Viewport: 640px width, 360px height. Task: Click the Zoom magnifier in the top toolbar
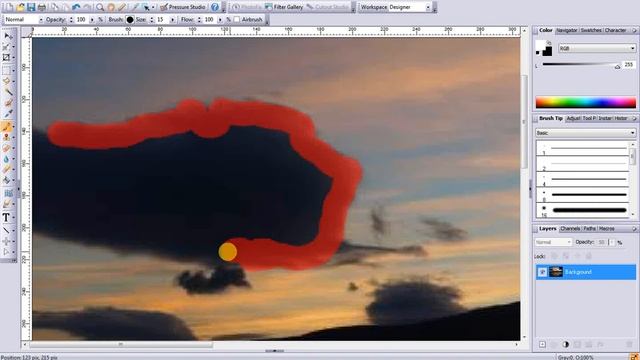(x=100, y=7)
